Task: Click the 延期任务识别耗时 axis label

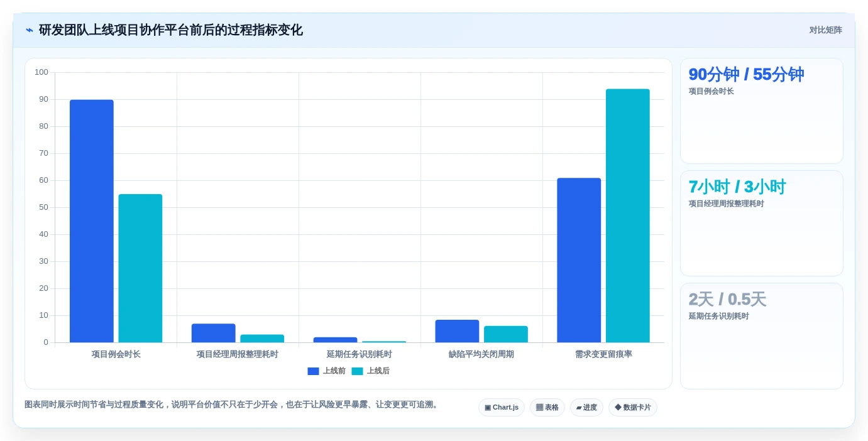Action: [360, 354]
